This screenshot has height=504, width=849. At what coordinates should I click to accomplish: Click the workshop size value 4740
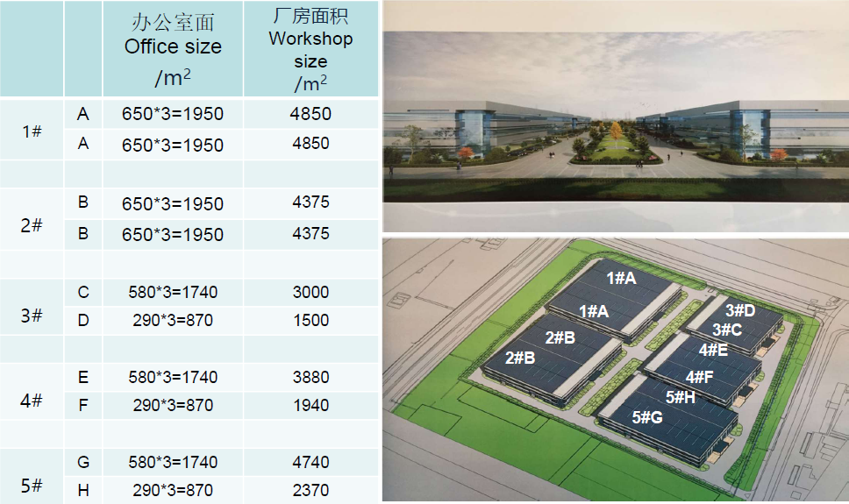coord(310,462)
